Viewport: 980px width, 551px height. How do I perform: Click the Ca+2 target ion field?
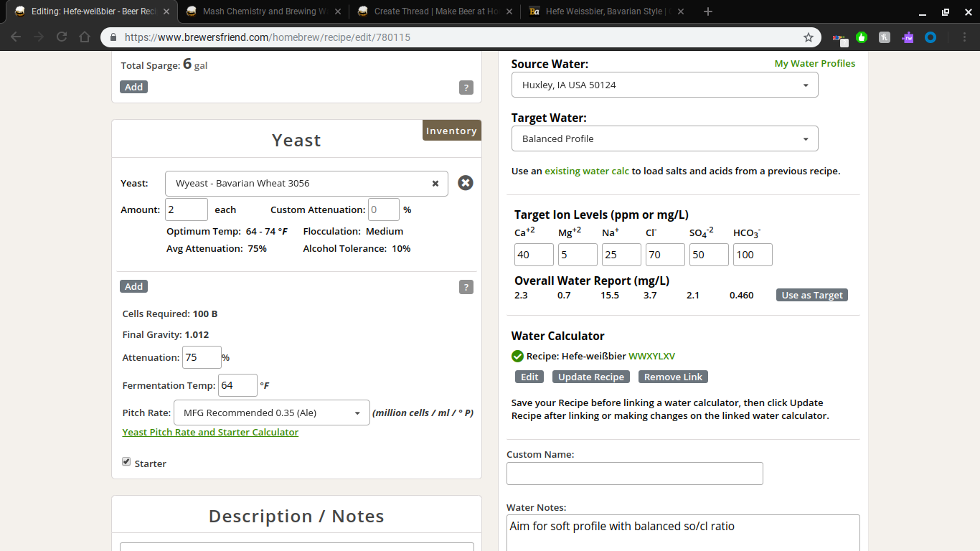534,255
